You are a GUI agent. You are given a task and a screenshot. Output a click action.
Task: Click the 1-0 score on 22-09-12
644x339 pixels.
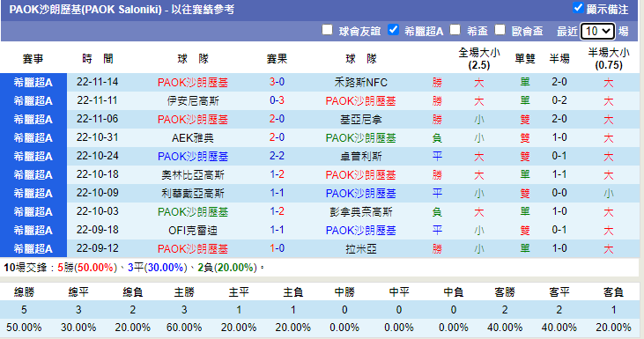pyautogui.click(x=277, y=248)
